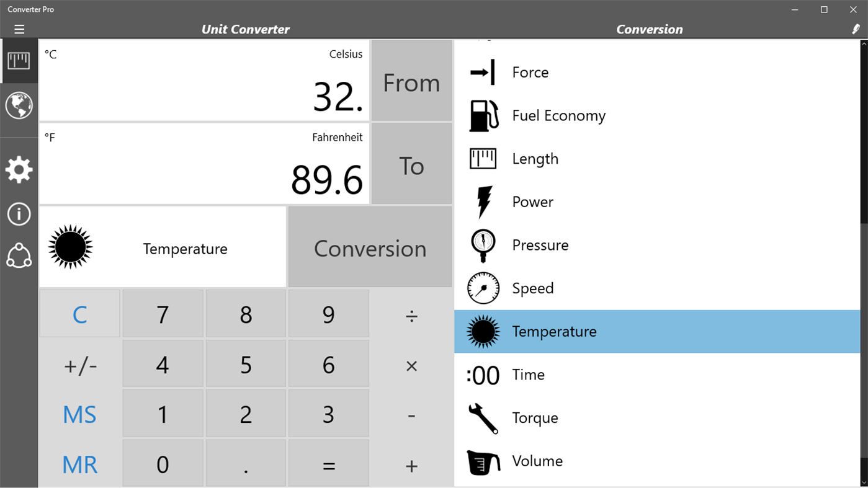The height and width of the screenshot is (488, 868).
Task: Select Time in the conversion list
Action: click(528, 375)
